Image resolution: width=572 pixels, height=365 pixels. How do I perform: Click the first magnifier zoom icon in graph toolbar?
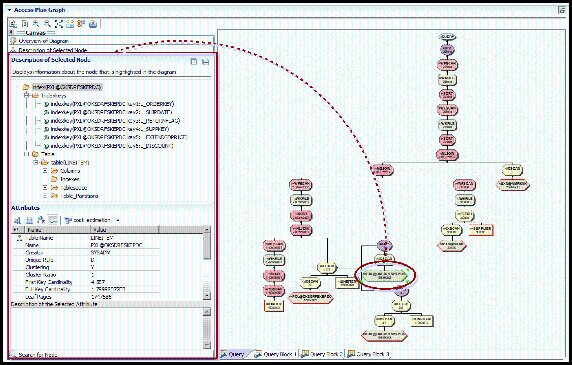point(36,24)
